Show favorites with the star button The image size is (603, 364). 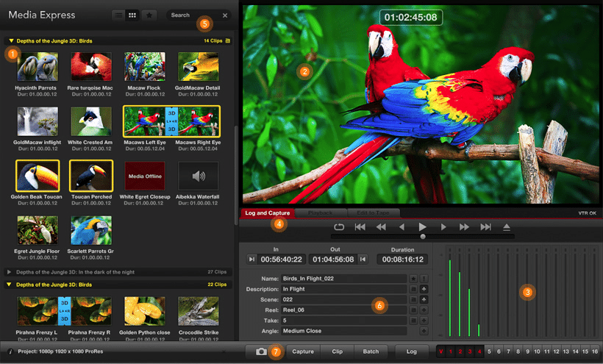(x=150, y=15)
